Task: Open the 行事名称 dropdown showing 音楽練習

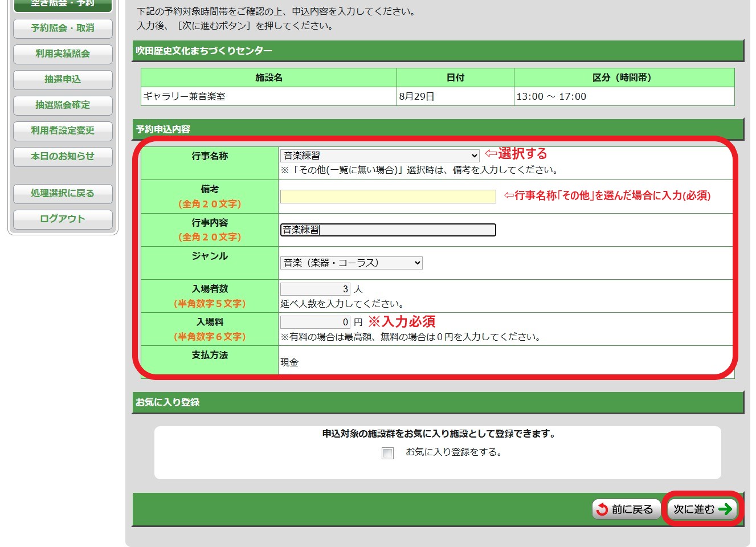Action: [x=379, y=156]
